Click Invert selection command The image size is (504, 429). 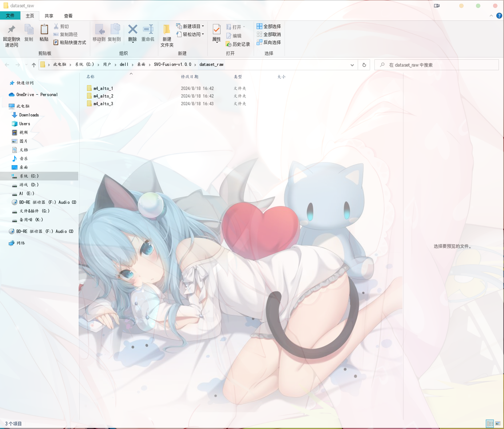[269, 43]
